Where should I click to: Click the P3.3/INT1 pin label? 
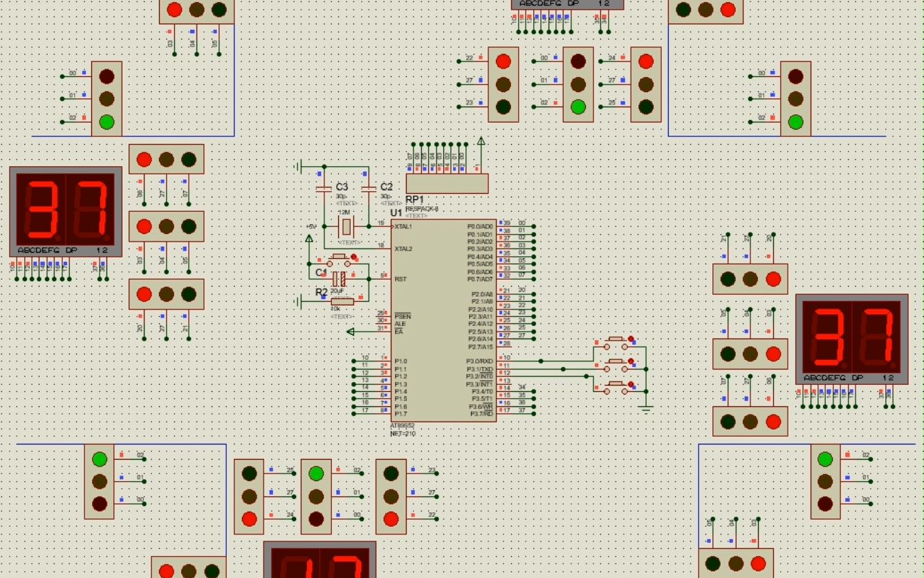click(479, 383)
